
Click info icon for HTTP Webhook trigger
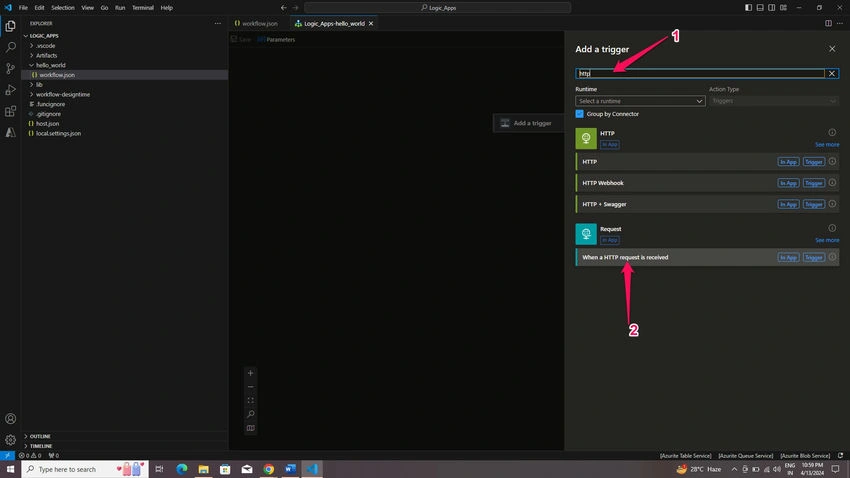coord(832,183)
